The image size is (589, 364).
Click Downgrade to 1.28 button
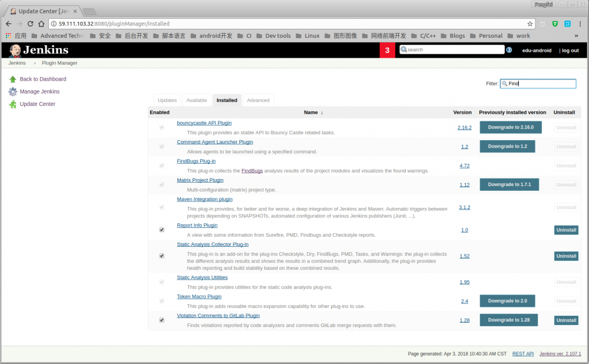tap(509, 320)
